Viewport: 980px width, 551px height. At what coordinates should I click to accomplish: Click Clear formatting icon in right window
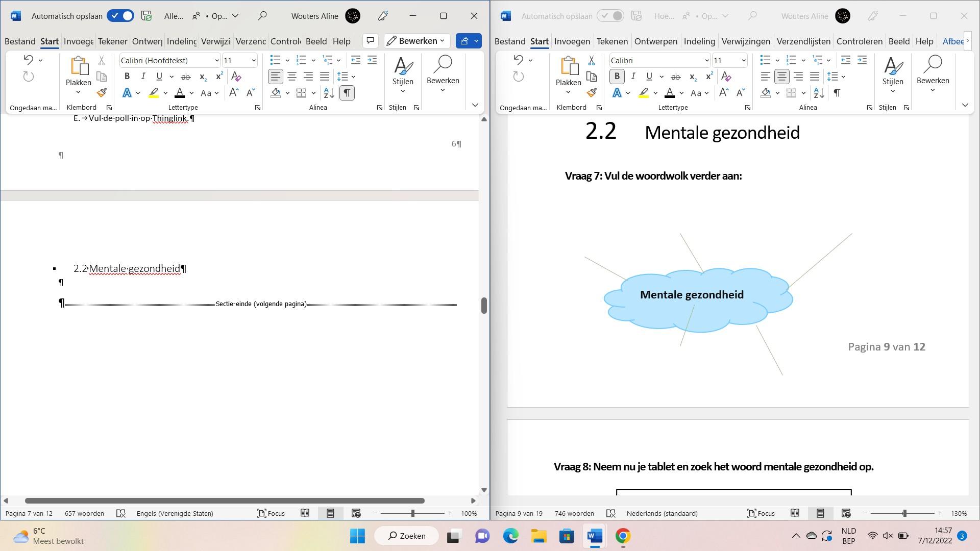point(726,77)
